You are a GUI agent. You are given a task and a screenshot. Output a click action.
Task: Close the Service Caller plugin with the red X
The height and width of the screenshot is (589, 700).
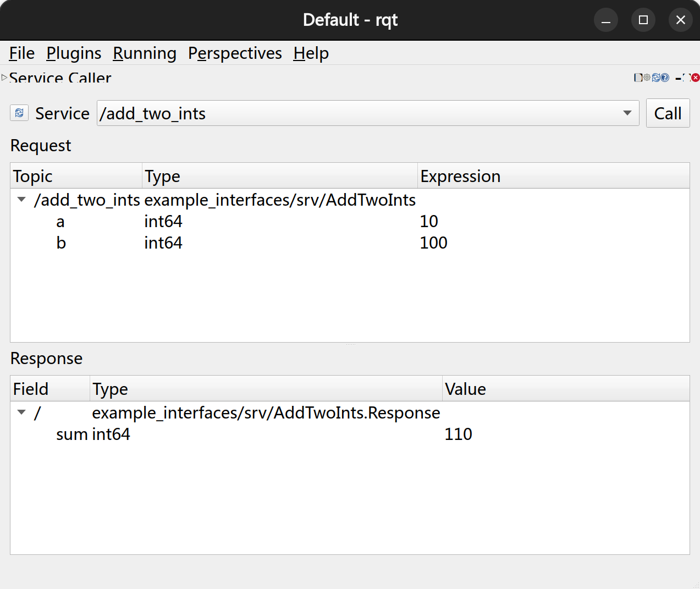click(696, 78)
